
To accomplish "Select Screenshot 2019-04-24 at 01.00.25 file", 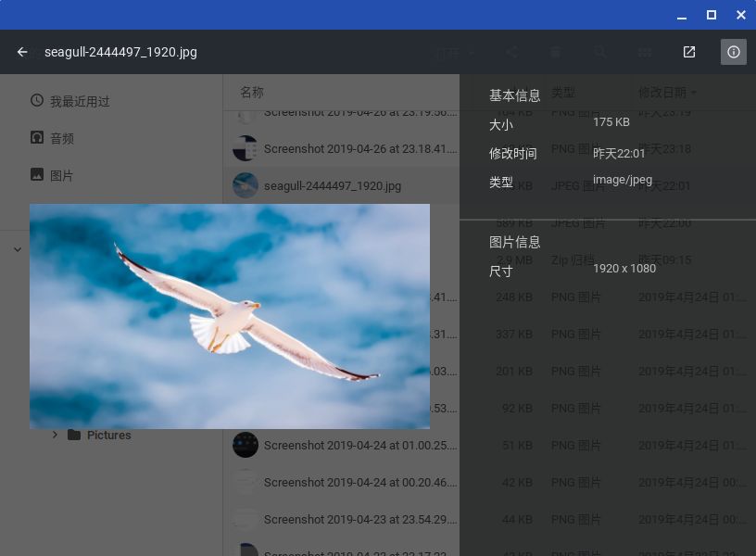I will coord(359,446).
